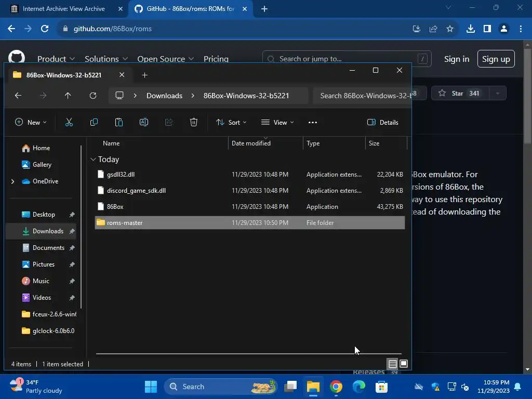
Task: Click the Cut icon in Explorer toolbar
Action: coord(69,122)
